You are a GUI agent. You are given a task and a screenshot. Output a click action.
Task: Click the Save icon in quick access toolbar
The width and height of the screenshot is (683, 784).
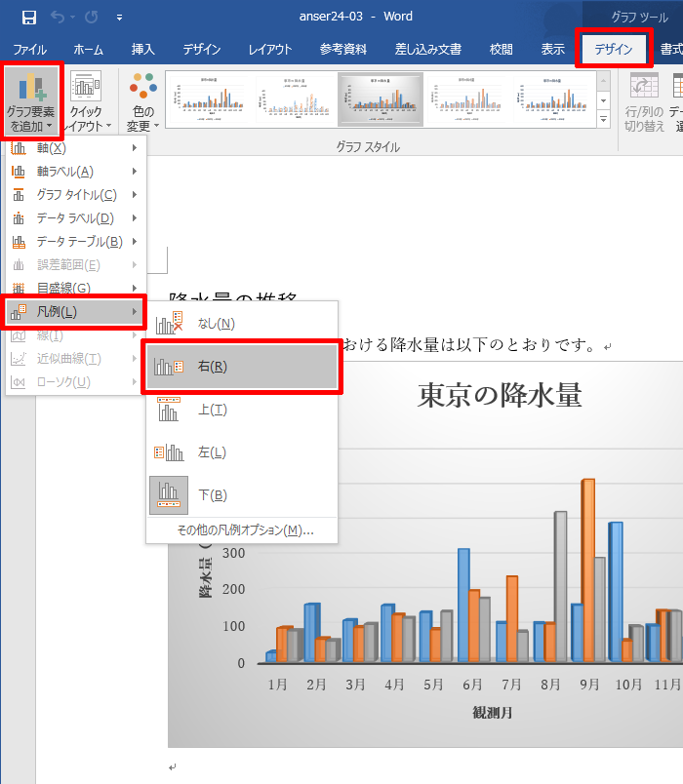click(x=29, y=18)
